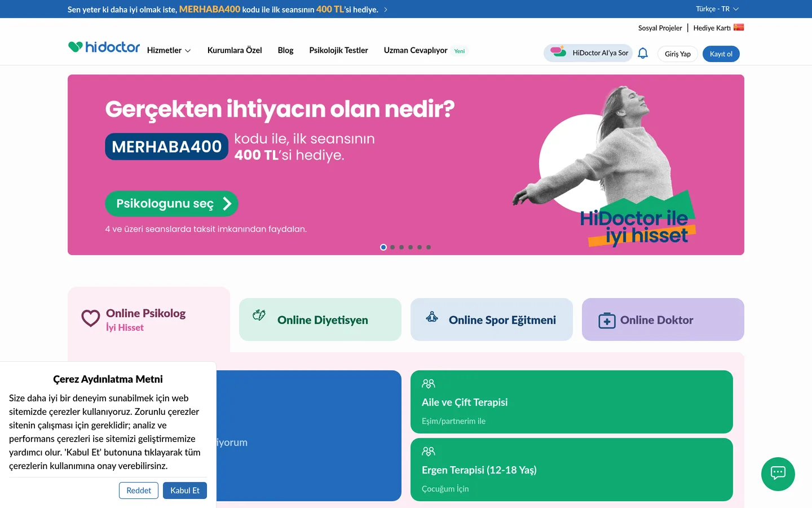
Task: Click the Psikologunu seç button
Action: [x=171, y=204]
